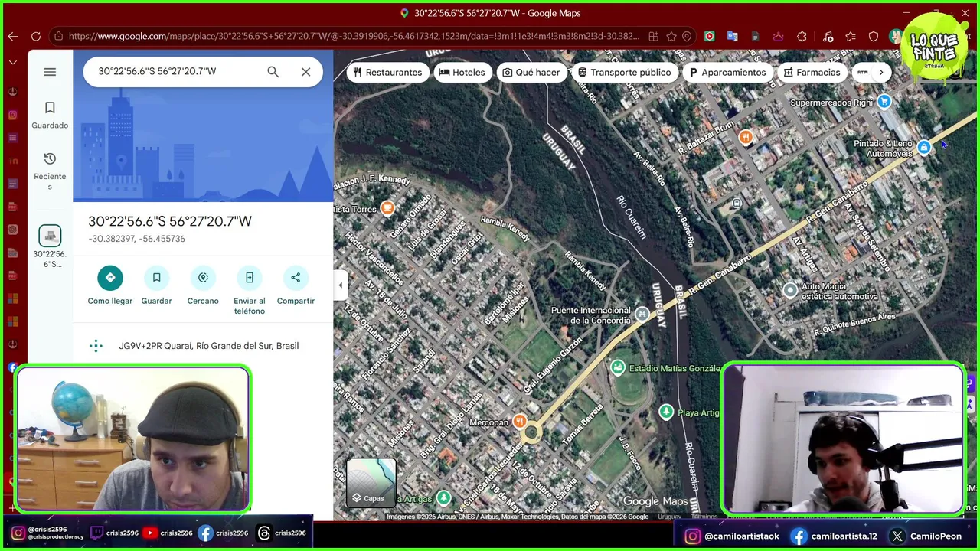Click the Playa Artigas green marker
980x551 pixels.
pyautogui.click(x=666, y=412)
